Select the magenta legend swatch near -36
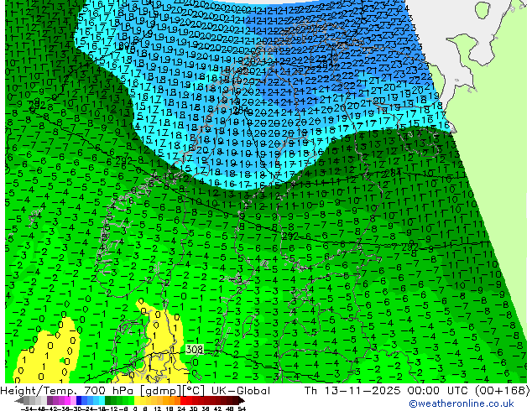Image resolution: width=532 pixels, height=411 pixels. (67, 400)
